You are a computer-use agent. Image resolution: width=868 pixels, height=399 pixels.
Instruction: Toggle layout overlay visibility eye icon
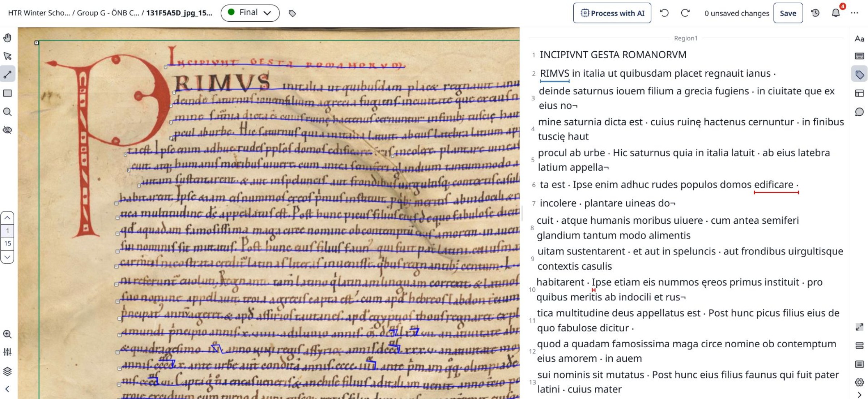tap(7, 130)
